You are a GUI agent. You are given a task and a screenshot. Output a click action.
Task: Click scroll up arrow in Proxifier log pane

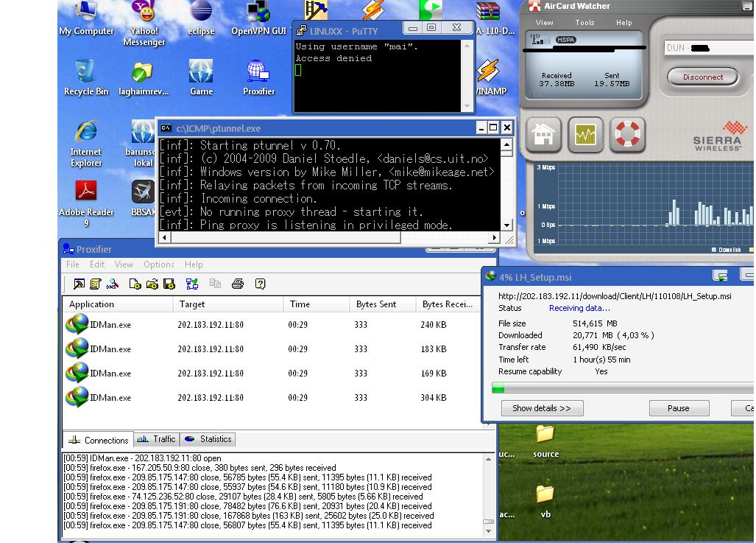pos(488,459)
